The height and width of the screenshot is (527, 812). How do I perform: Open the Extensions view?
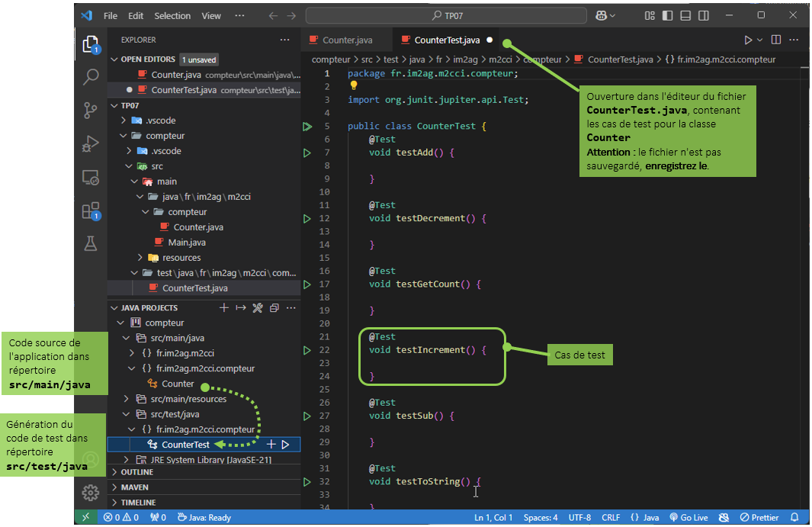click(x=91, y=210)
